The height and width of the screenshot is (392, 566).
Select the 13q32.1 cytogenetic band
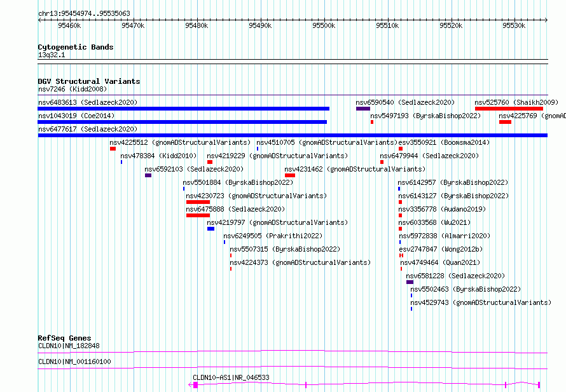coord(293,62)
